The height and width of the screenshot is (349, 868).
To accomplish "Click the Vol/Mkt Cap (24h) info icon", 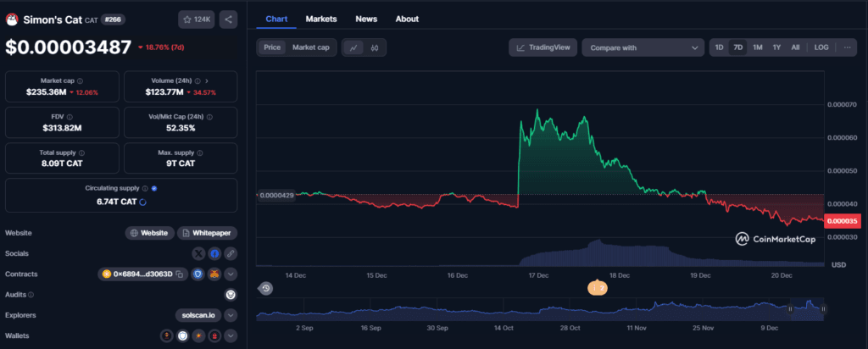I will point(209,117).
